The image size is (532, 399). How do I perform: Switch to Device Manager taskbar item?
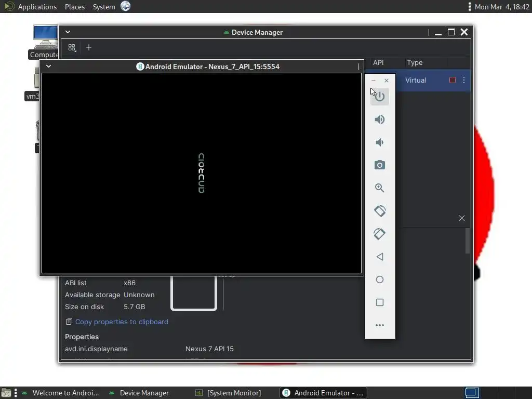[x=140, y=393]
